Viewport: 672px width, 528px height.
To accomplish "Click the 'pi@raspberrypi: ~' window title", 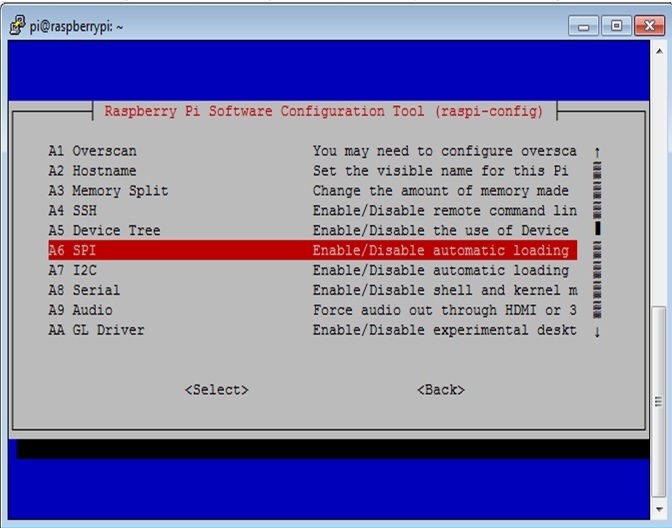I will coord(76,27).
